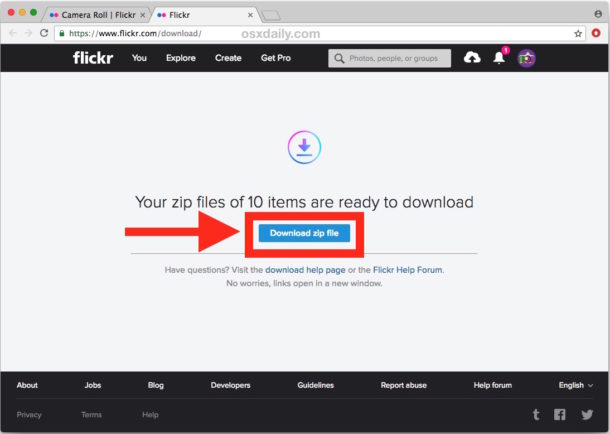Open the Terms footer link
Screen dimensions: 610x434
pos(91,415)
